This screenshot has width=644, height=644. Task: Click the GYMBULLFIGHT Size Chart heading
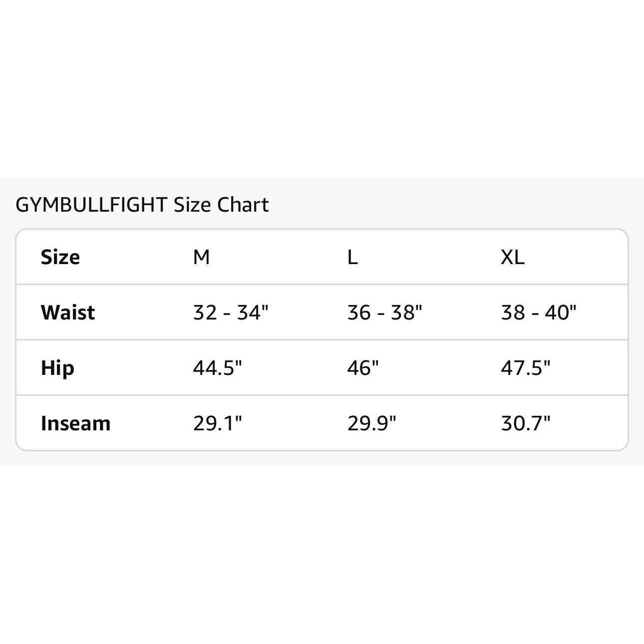pyautogui.click(x=142, y=205)
